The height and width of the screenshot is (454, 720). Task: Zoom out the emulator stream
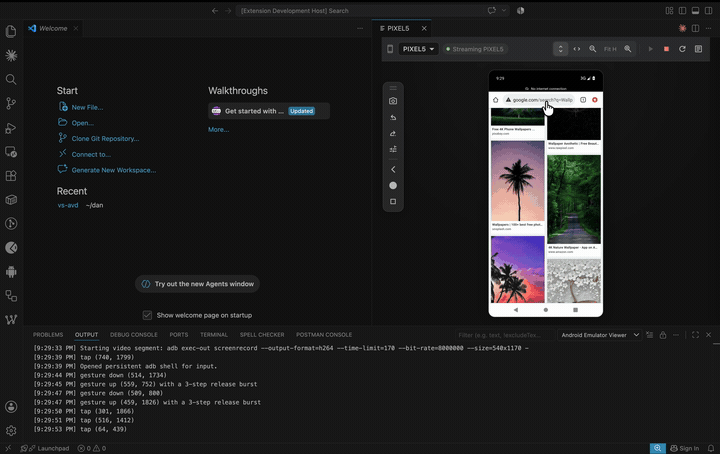tap(593, 49)
